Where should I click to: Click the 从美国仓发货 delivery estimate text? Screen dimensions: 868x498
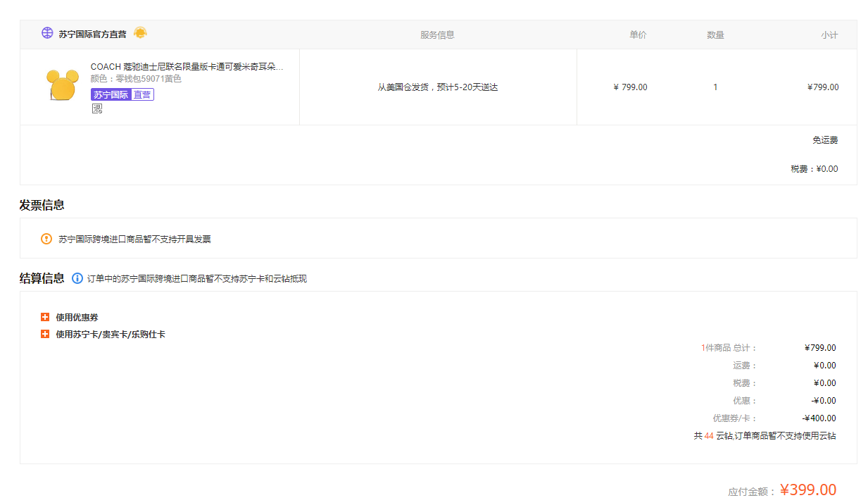pos(438,87)
